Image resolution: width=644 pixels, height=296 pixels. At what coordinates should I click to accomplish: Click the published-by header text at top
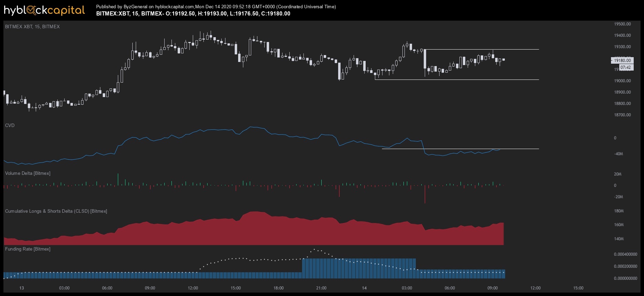tap(216, 7)
